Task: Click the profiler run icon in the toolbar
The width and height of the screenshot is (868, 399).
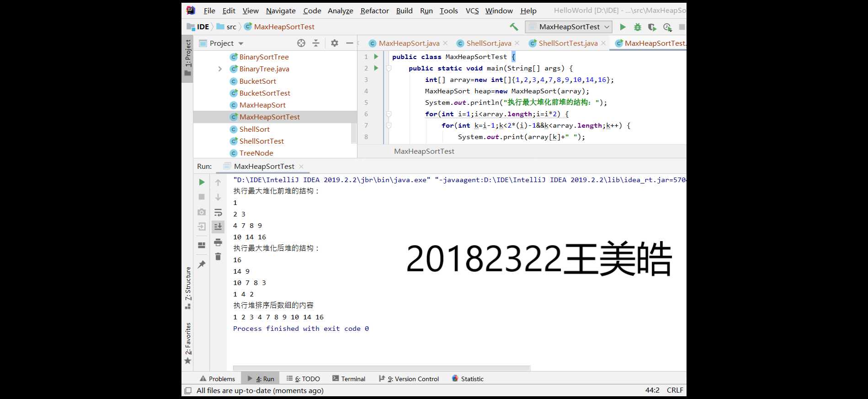Action: tap(667, 27)
